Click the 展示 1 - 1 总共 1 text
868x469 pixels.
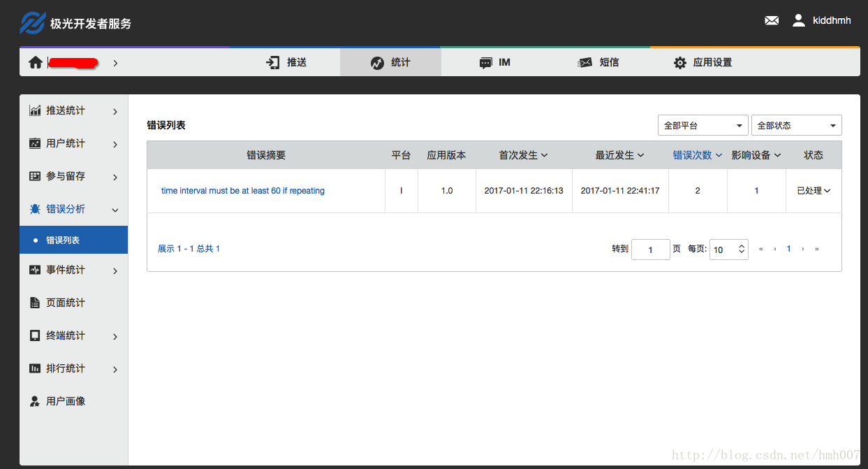[189, 249]
